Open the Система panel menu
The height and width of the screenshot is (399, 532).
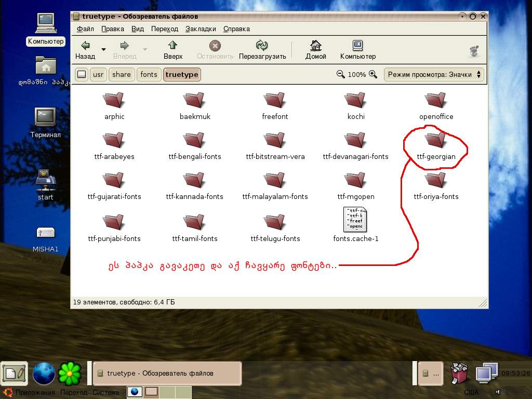(105, 393)
